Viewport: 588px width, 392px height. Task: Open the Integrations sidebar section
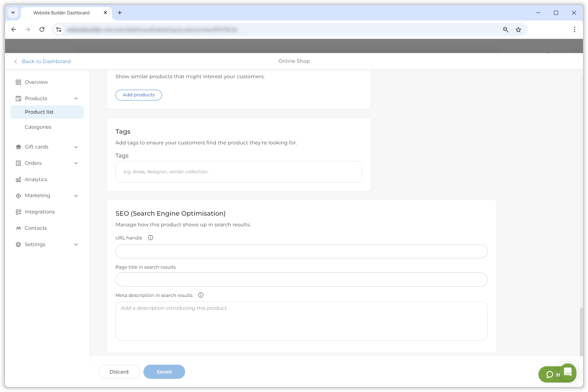point(40,212)
